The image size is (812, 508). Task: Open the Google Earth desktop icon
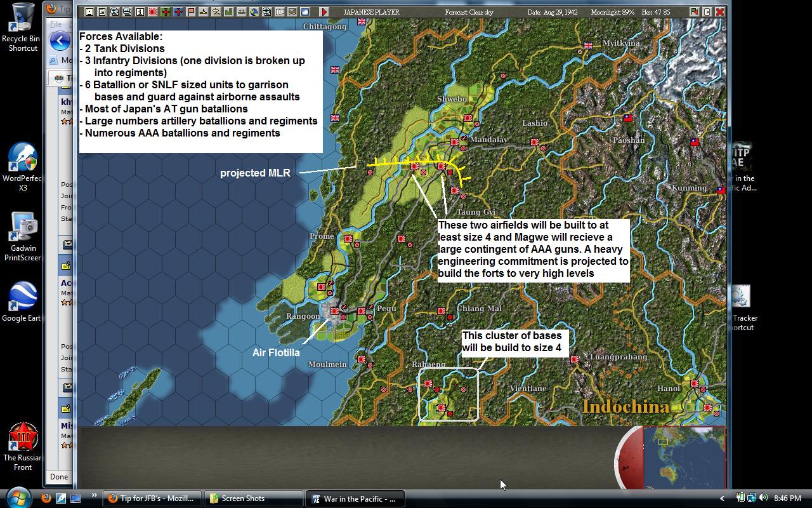(x=23, y=302)
